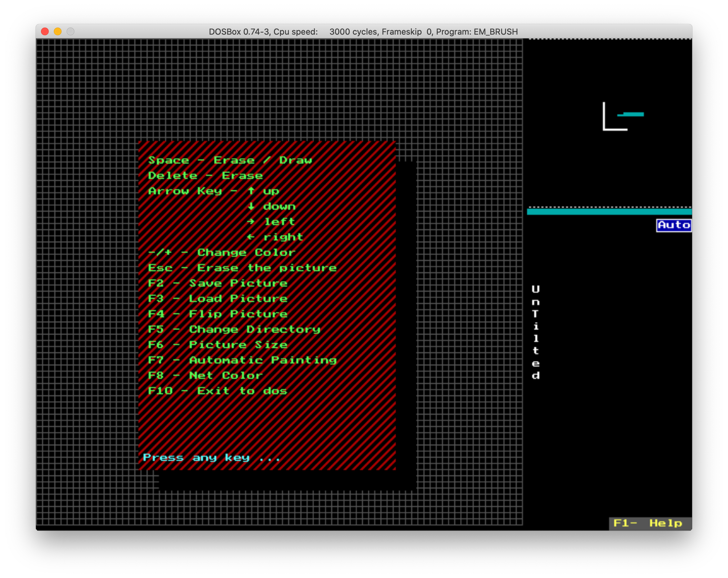The image size is (728, 578).
Task: Click the DOSBox window title bar text
Action: pos(363,31)
